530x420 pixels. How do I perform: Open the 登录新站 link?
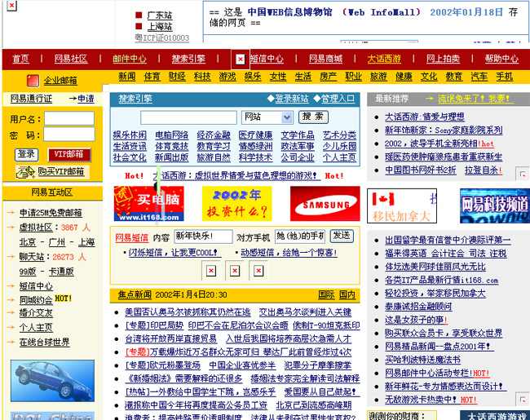(x=292, y=99)
